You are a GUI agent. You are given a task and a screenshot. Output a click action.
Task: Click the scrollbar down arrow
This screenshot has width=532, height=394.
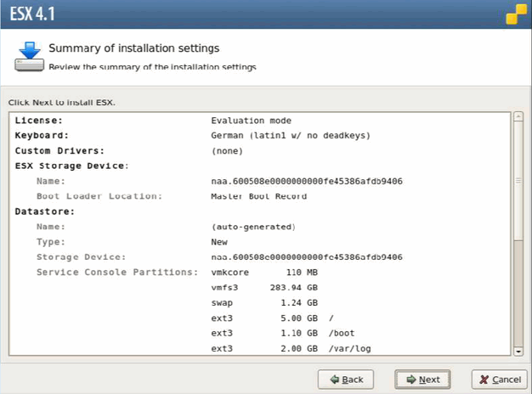518,350
